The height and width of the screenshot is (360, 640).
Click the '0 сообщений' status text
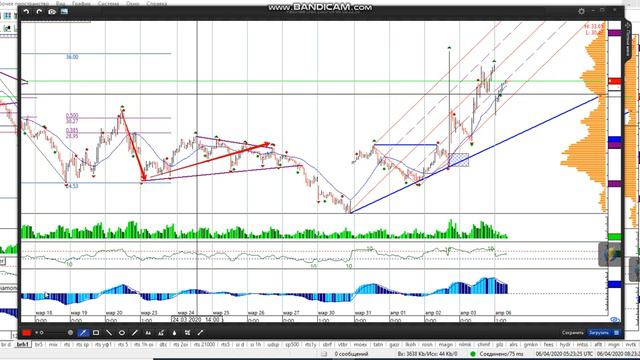[x=351, y=354]
